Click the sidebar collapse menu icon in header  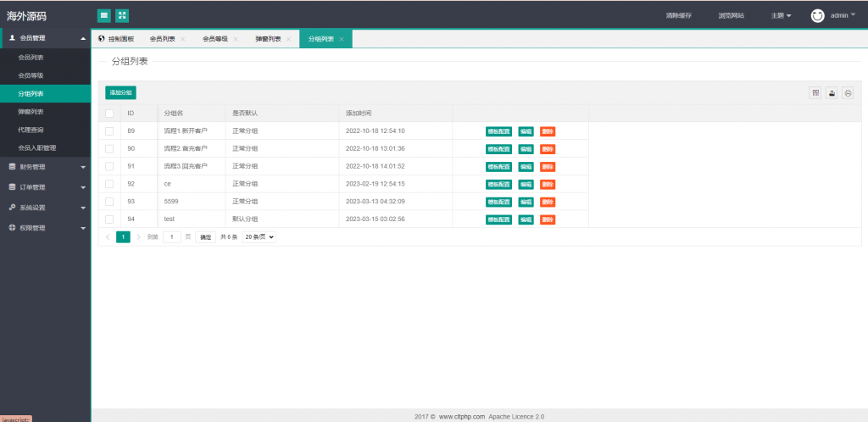[104, 15]
